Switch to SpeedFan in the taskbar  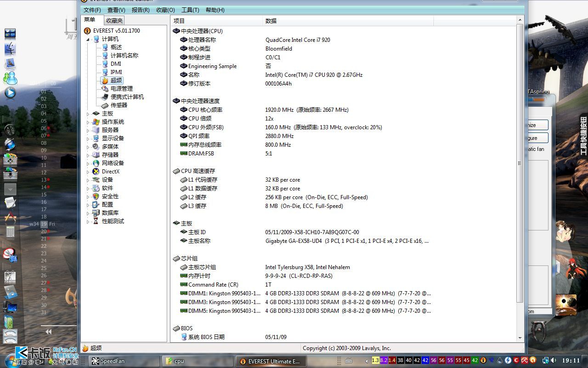(124, 361)
